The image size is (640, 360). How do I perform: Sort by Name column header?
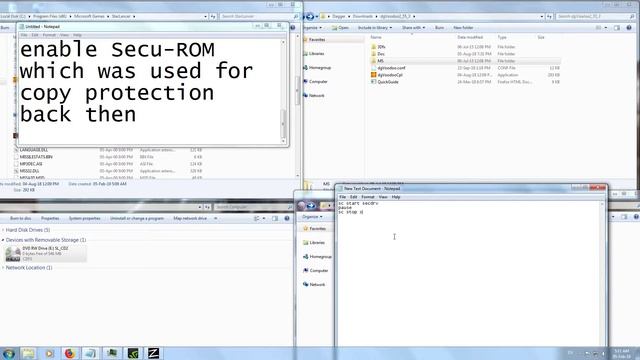tap(376, 37)
